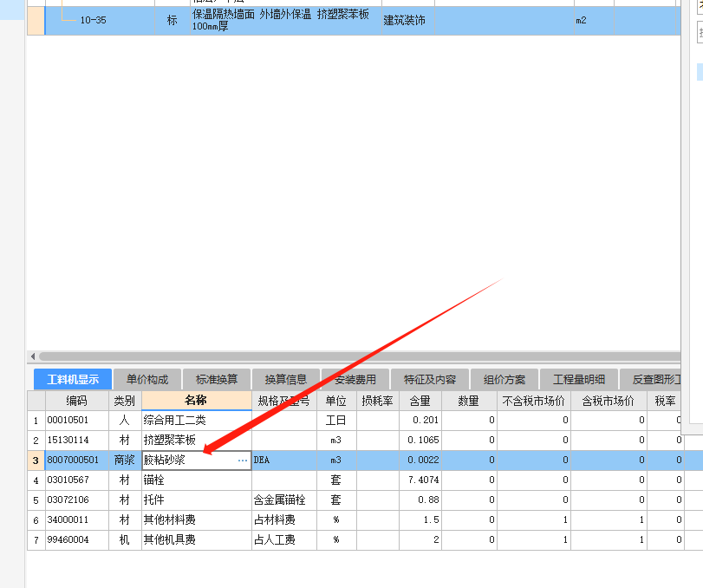703x588 pixels.
Task: Click the 单位 column header
Action: pos(336,401)
